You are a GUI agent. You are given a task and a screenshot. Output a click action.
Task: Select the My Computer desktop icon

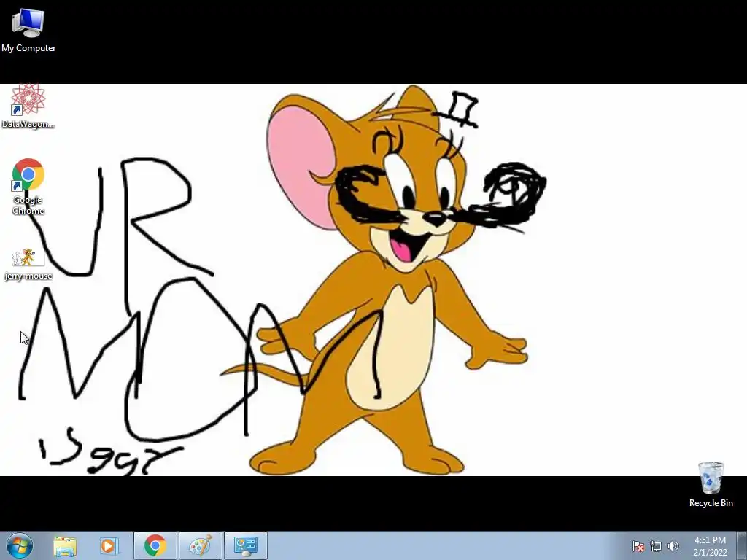28,29
